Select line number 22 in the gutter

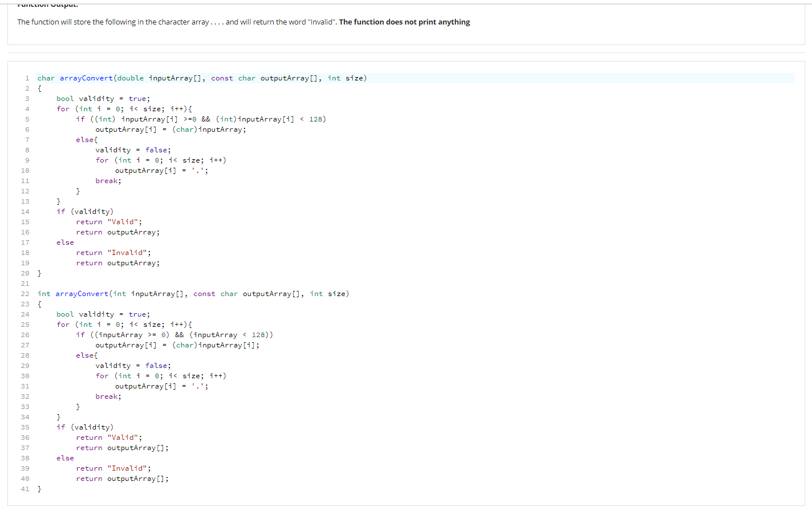pyautogui.click(x=25, y=293)
